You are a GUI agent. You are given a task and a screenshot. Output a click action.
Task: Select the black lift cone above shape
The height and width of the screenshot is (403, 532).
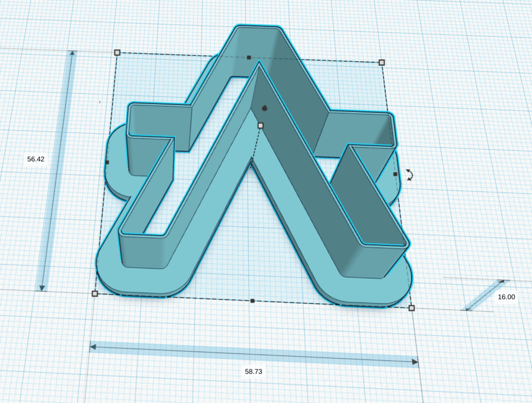point(264,108)
